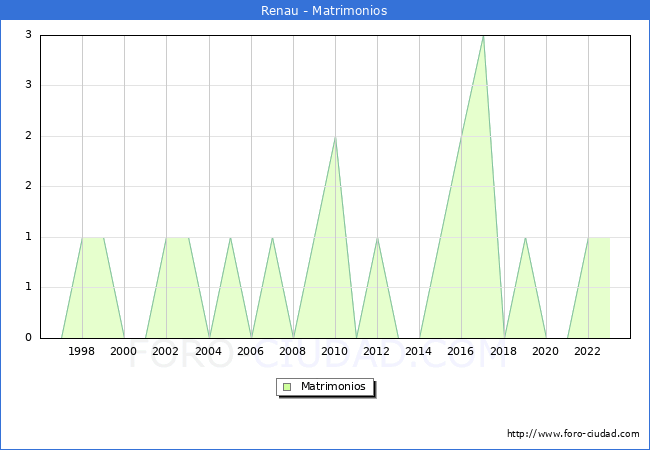Select the 2014 x-axis label
The height and width of the screenshot is (450, 650).
point(419,351)
